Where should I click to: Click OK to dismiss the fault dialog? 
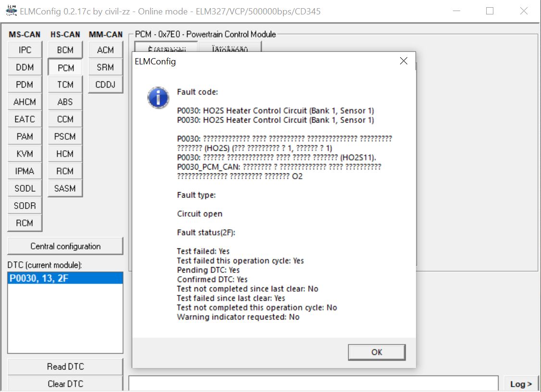point(377,352)
